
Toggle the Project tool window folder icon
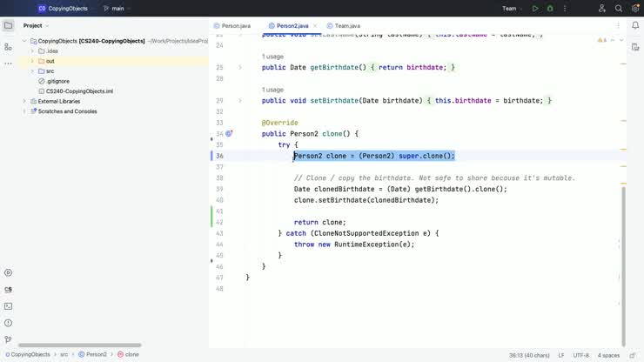point(8,26)
